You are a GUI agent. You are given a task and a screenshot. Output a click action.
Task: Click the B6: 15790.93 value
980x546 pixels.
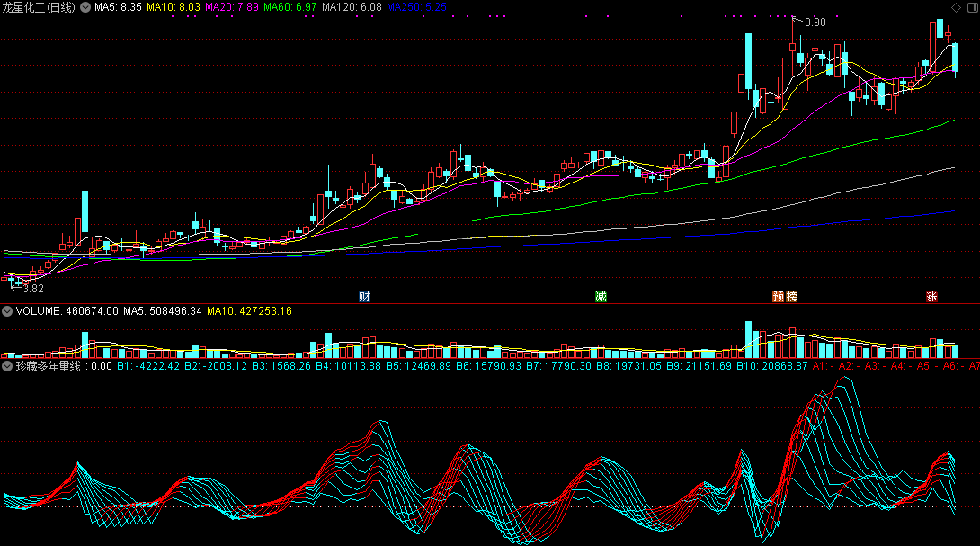click(x=488, y=366)
